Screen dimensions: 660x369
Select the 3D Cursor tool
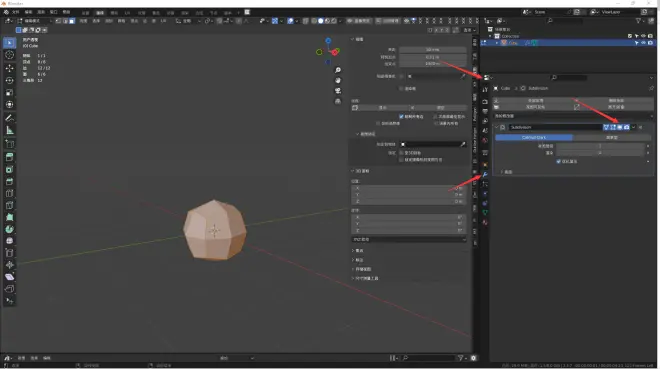click(x=10, y=55)
